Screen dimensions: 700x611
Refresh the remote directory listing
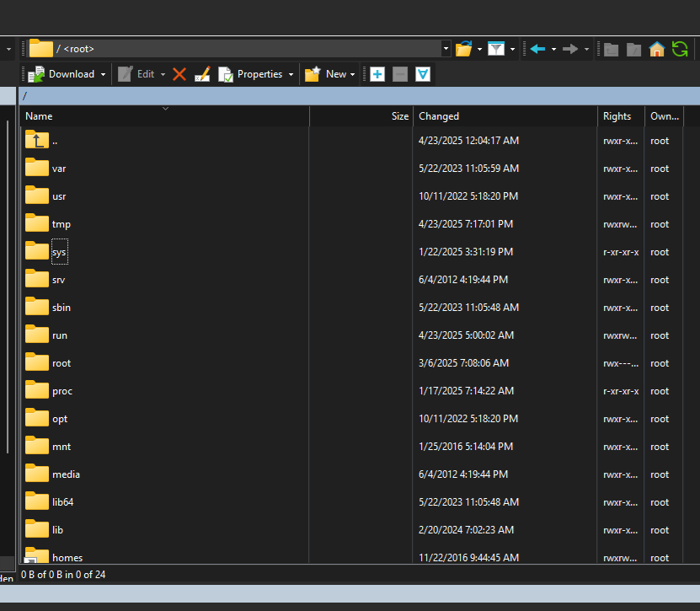click(x=680, y=49)
